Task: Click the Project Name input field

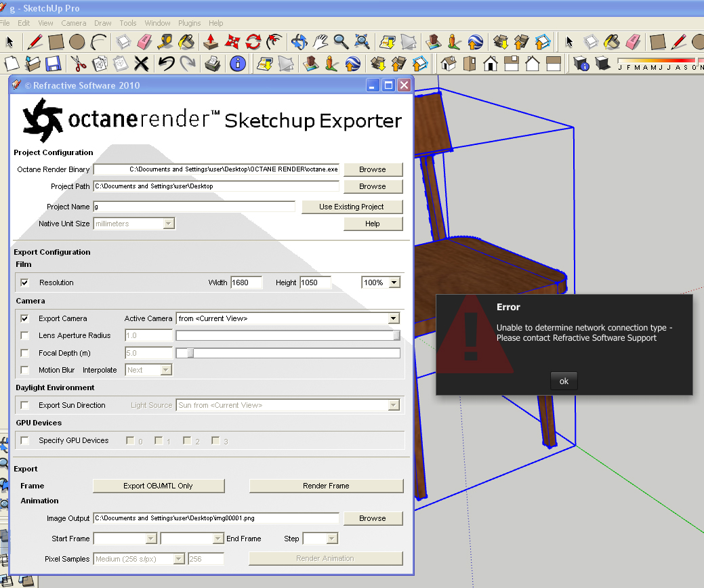Action: pos(194,207)
